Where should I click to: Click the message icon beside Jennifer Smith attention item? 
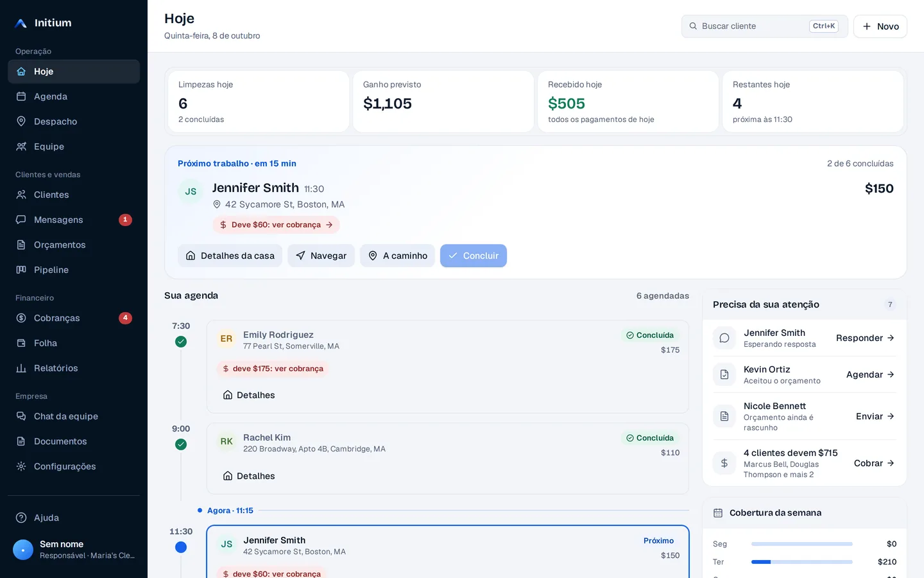tap(724, 338)
